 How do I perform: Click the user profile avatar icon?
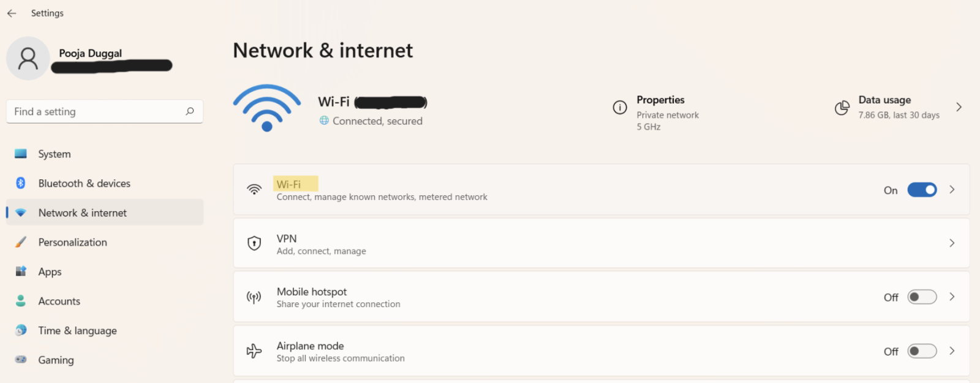28,59
